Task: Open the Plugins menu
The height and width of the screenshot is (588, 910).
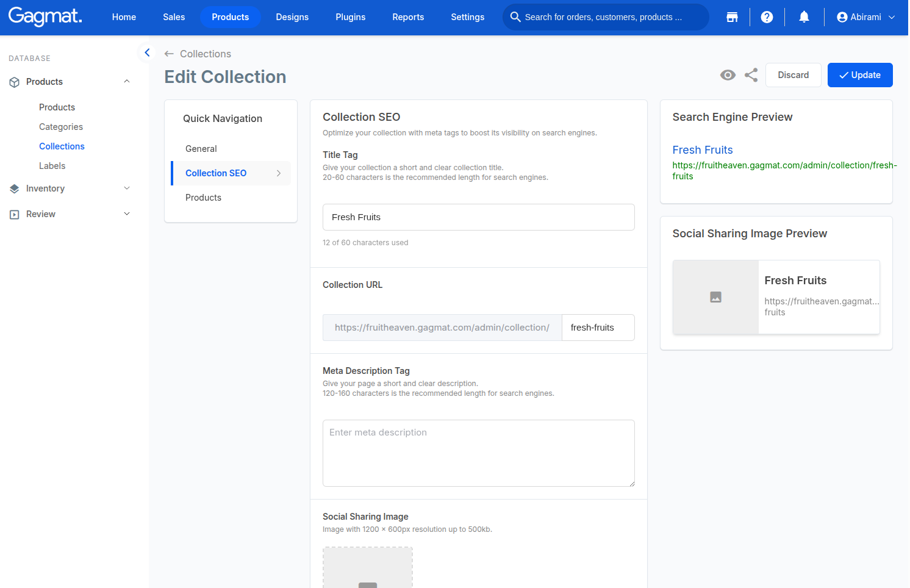Action: [x=351, y=17]
